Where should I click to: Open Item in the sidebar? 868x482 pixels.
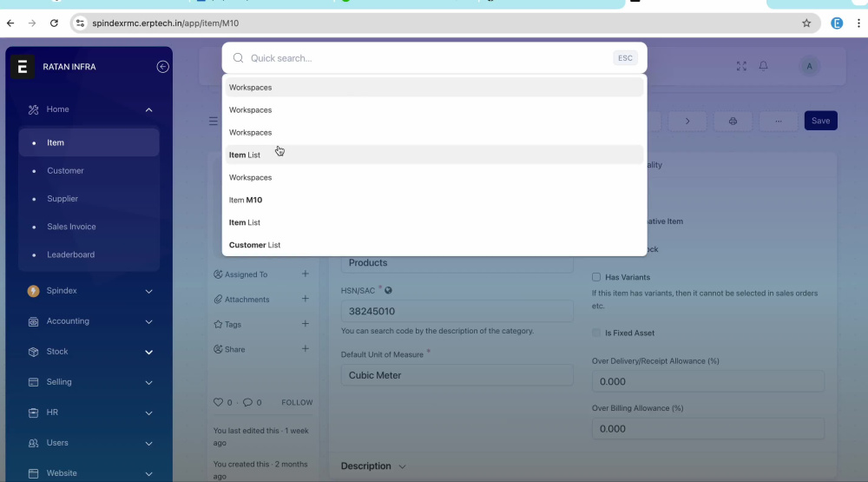pos(89,142)
